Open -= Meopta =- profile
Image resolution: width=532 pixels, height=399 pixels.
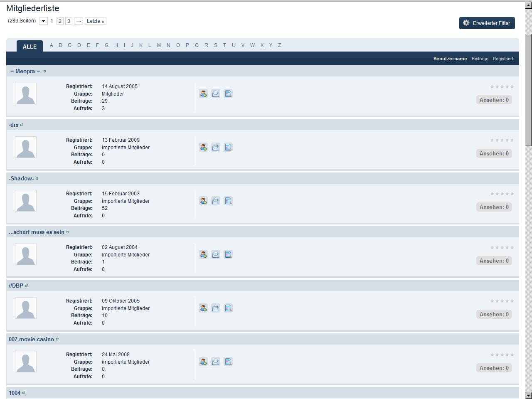point(25,71)
